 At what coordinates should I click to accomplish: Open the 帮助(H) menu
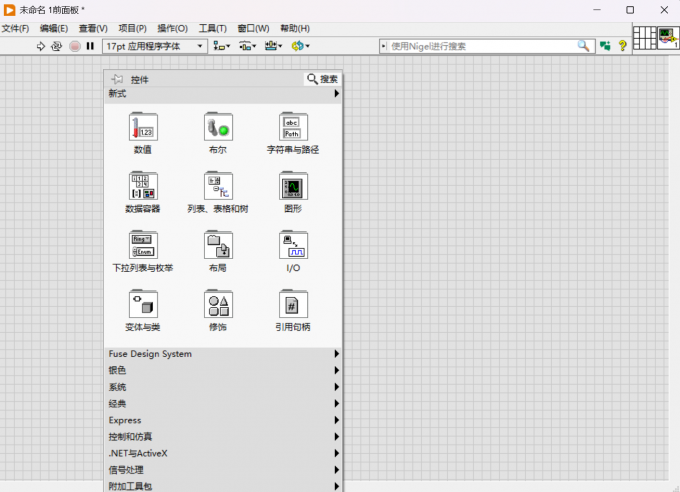(295, 29)
